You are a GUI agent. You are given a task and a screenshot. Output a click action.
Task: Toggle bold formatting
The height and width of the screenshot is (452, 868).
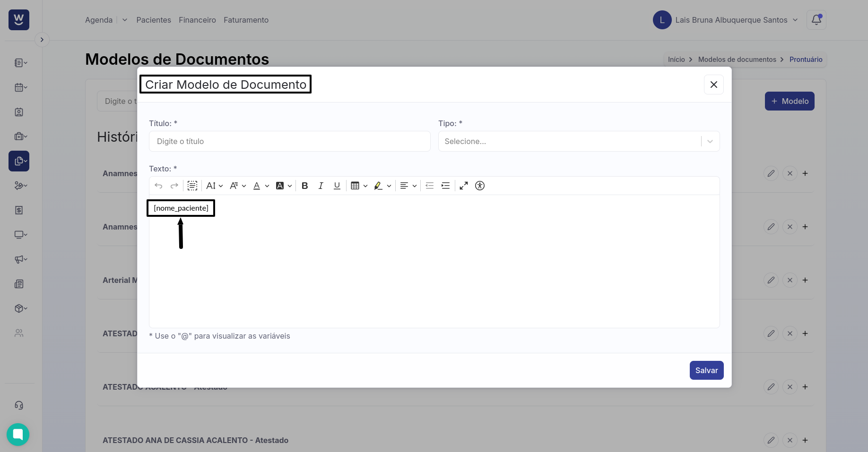[305, 186]
